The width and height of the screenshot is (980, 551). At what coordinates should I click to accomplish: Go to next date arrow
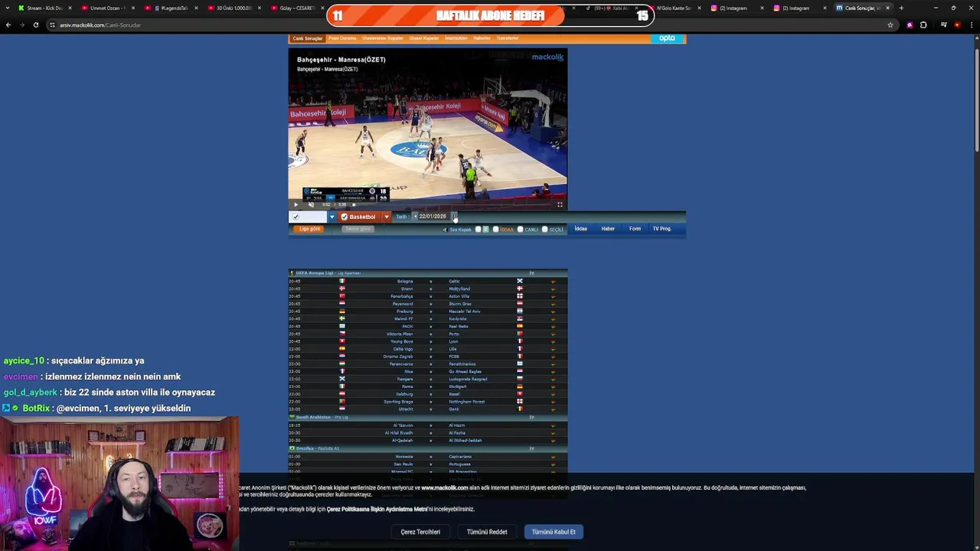click(453, 217)
